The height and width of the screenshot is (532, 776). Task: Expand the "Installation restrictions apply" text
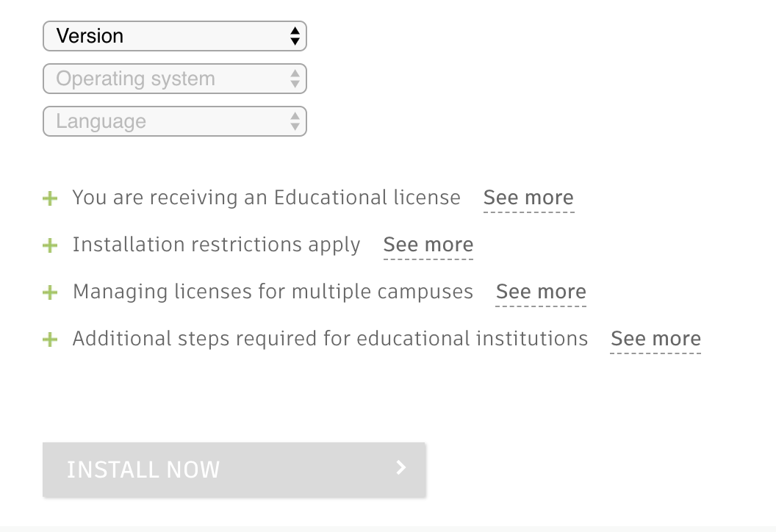point(216,245)
